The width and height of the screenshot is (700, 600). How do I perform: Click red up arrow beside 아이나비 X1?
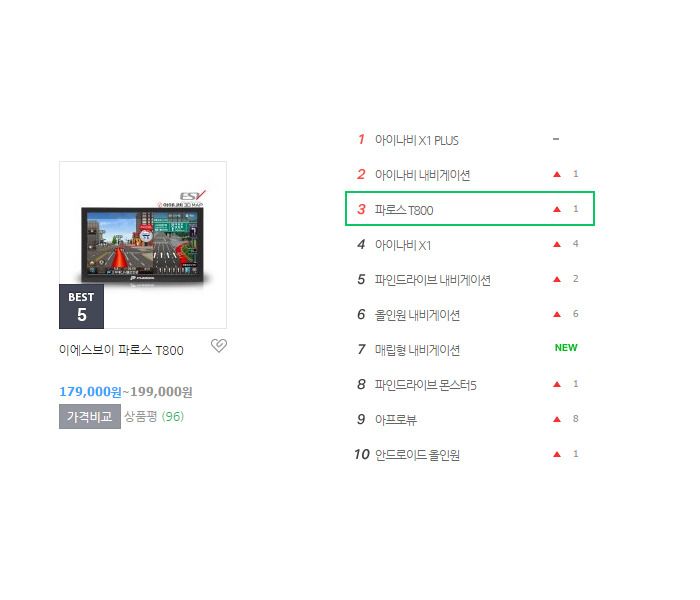(557, 244)
